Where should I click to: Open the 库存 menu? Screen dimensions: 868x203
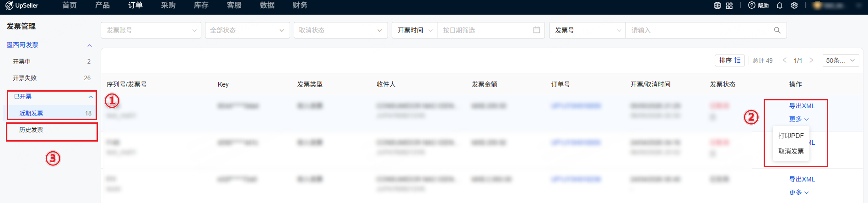pyautogui.click(x=201, y=5)
